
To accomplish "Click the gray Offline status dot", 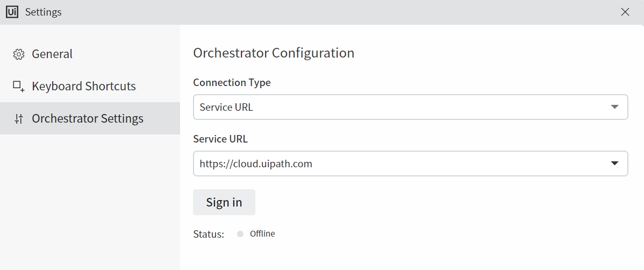I will tap(240, 234).
